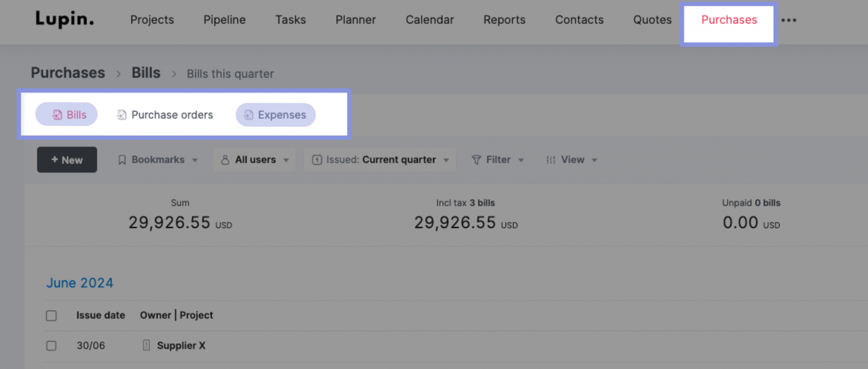The height and width of the screenshot is (369, 868).
Task: Click the sliders icon on the View control
Action: [x=551, y=159]
